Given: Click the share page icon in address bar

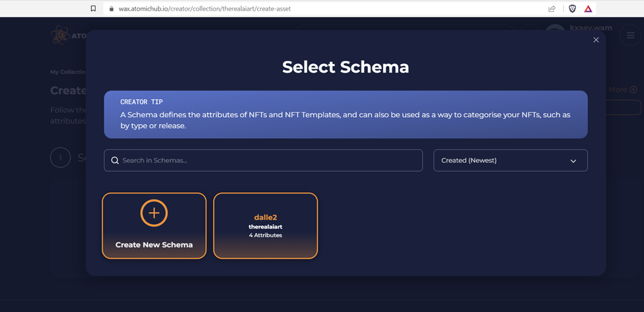Looking at the screenshot, I should pyautogui.click(x=552, y=9).
